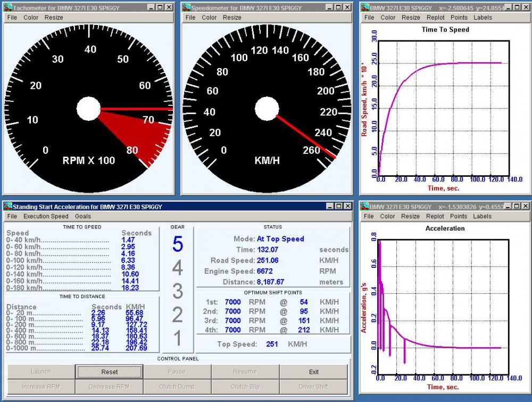Image resolution: width=532 pixels, height=402 pixels.
Task: Click the Standing Start Acceleration window's title icon
Action: (7, 207)
